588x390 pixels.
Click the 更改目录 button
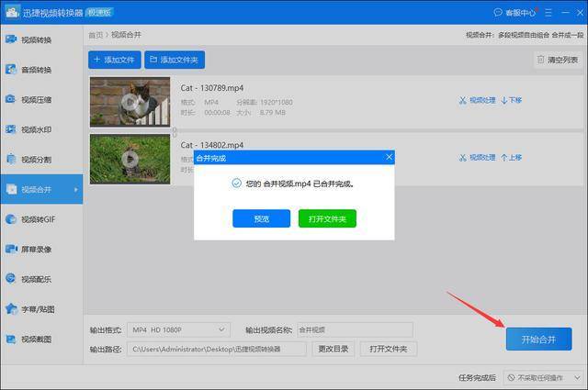334,349
